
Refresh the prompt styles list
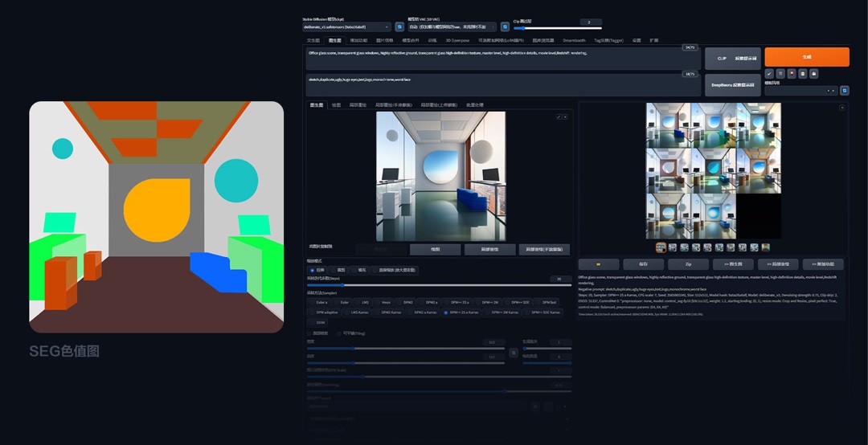point(844,91)
